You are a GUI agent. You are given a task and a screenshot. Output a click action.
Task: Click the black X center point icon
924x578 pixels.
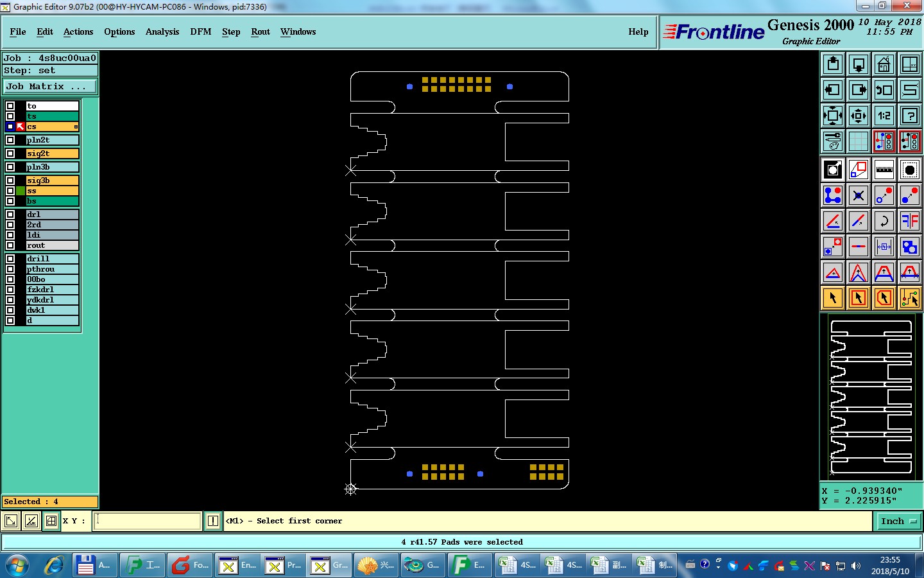pyautogui.click(x=859, y=195)
